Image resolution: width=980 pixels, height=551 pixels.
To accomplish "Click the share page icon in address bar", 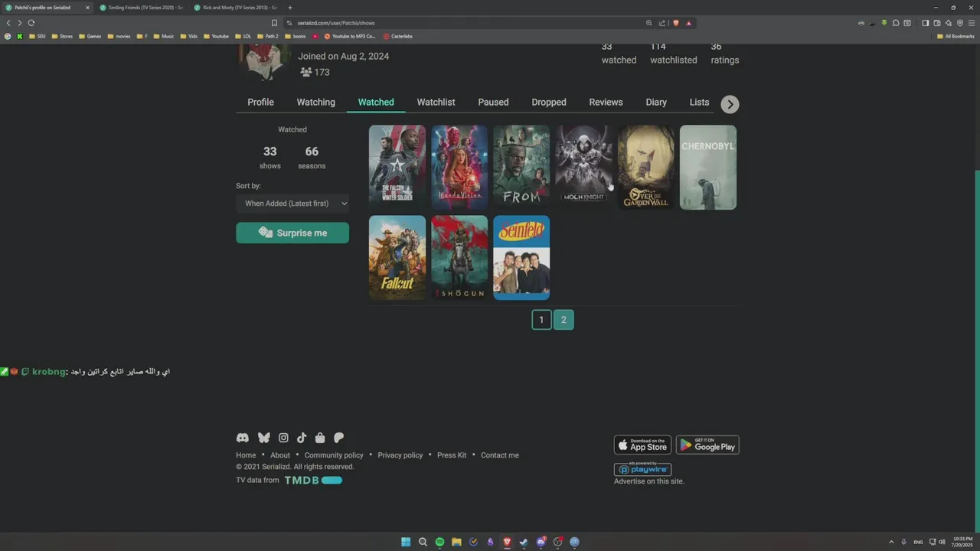I will [x=662, y=23].
